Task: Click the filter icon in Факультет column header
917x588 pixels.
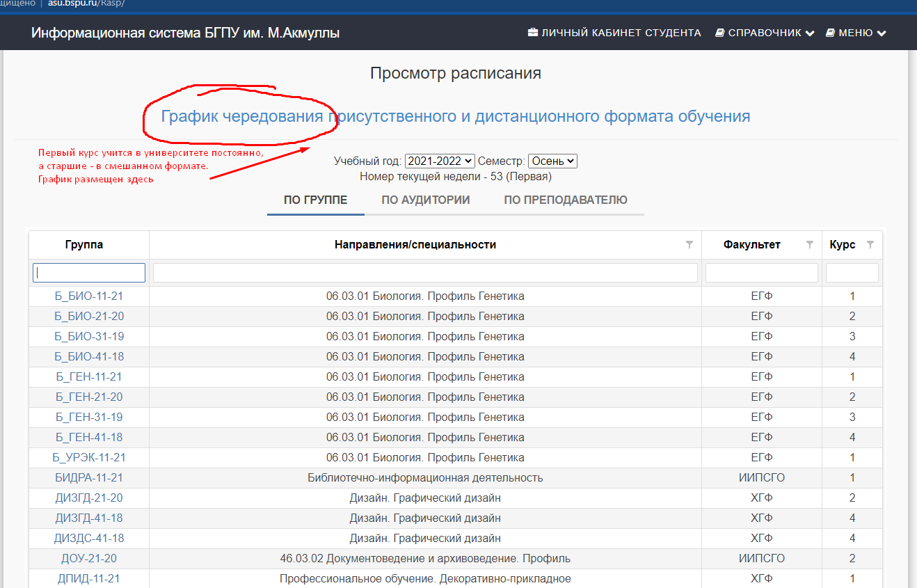Action: pyautogui.click(x=810, y=245)
